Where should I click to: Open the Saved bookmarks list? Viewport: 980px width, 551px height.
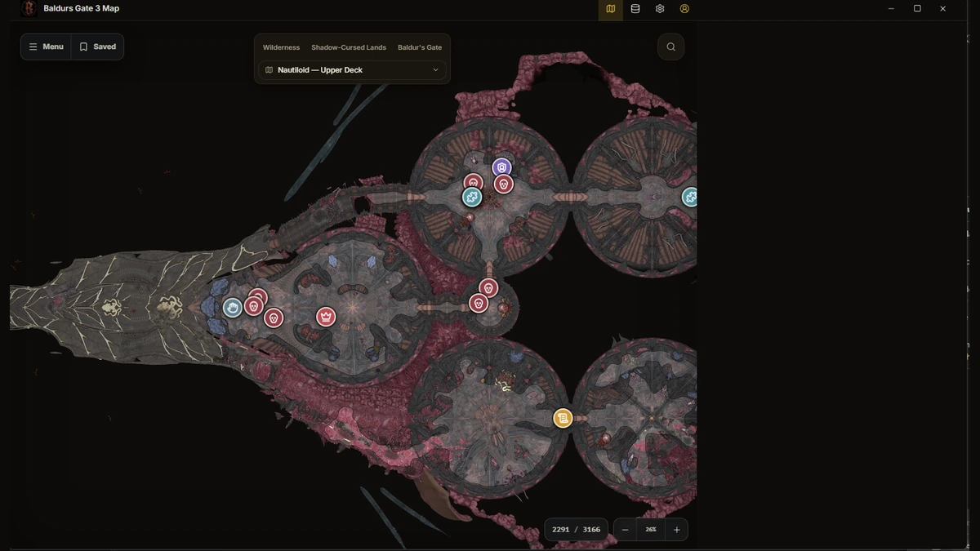pos(98,47)
